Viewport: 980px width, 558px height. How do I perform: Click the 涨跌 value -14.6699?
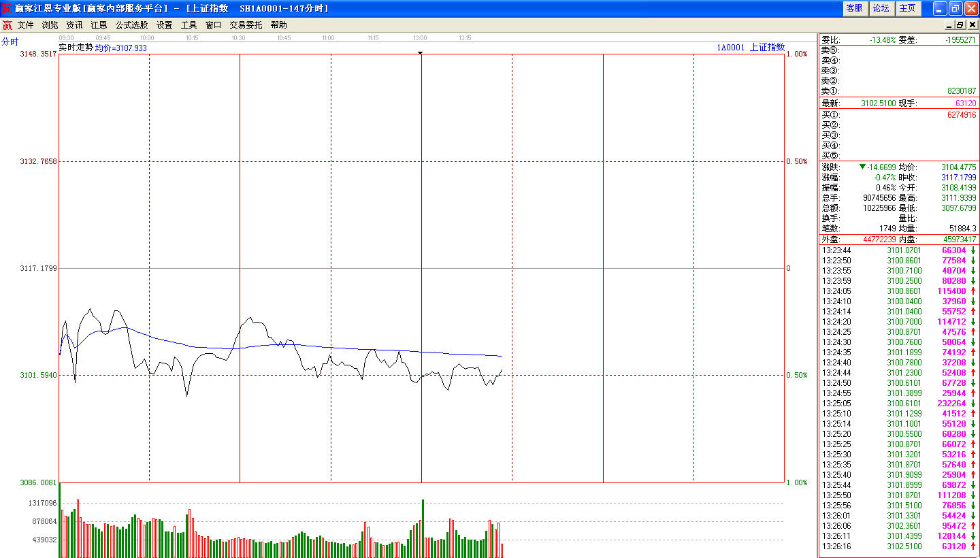pyautogui.click(x=882, y=167)
